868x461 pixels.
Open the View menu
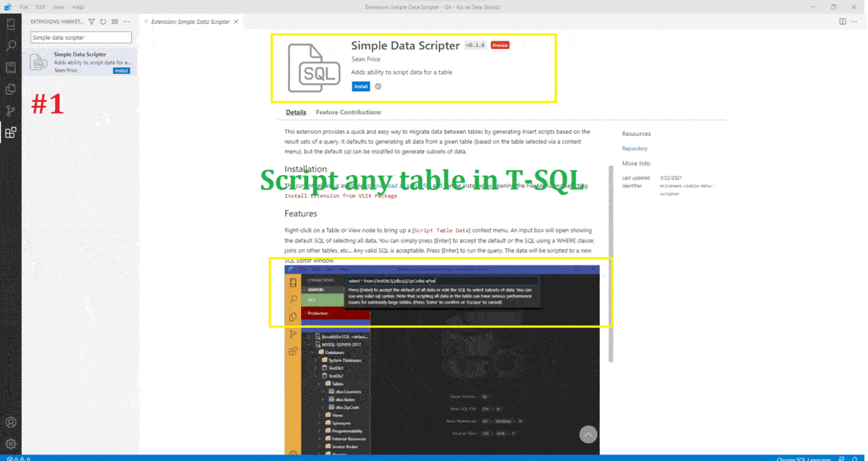(x=59, y=7)
